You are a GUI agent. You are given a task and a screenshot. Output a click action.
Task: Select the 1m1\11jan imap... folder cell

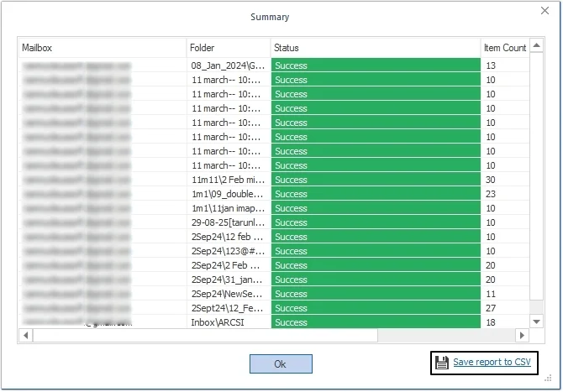pos(229,208)
